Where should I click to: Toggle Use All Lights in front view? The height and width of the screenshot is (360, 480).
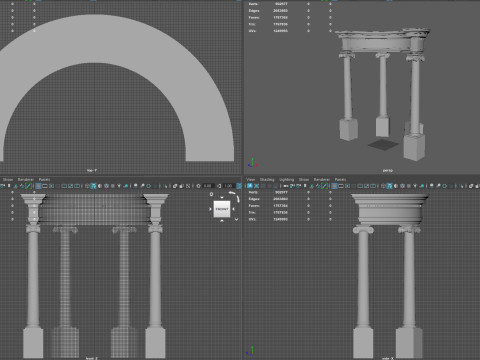point(119,186)
